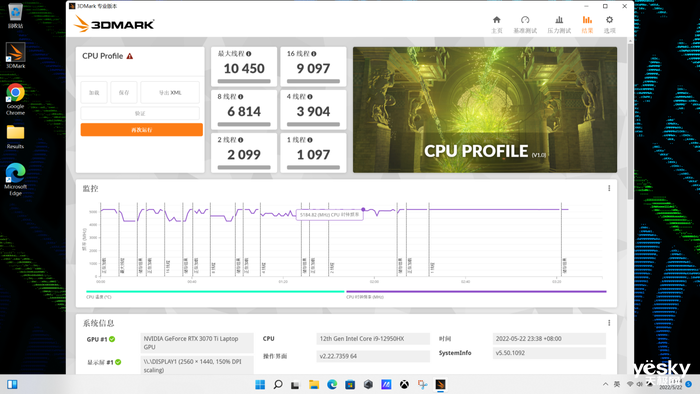Select the orange Results tab
The height and width of the screenshot is (394, 700).
point(587,24)
